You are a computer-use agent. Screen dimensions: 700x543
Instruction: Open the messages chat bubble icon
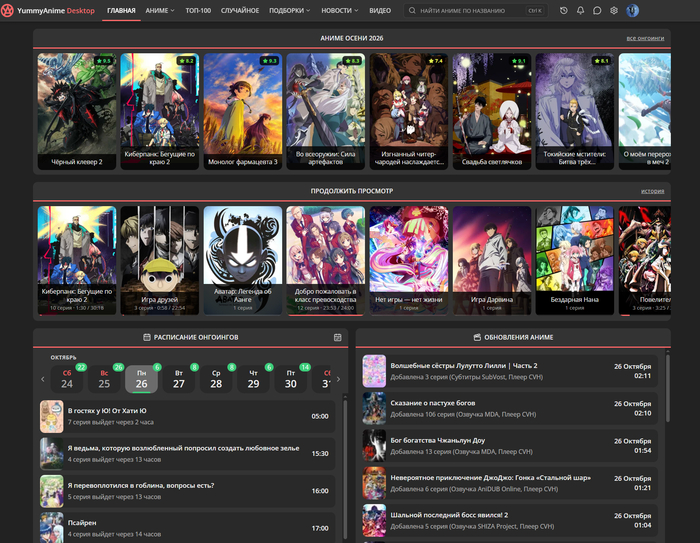pos(597,10)
